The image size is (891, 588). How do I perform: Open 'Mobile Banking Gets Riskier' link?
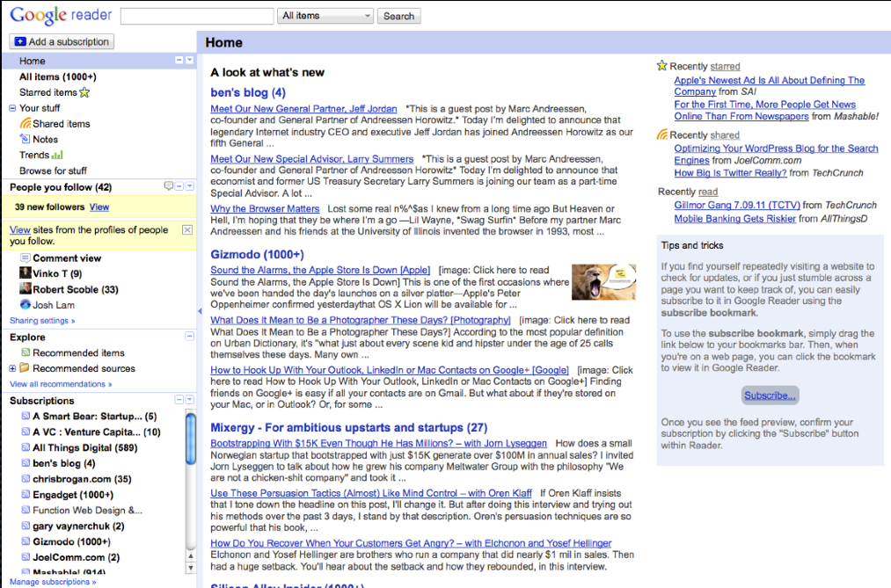[x=735, y=219]
